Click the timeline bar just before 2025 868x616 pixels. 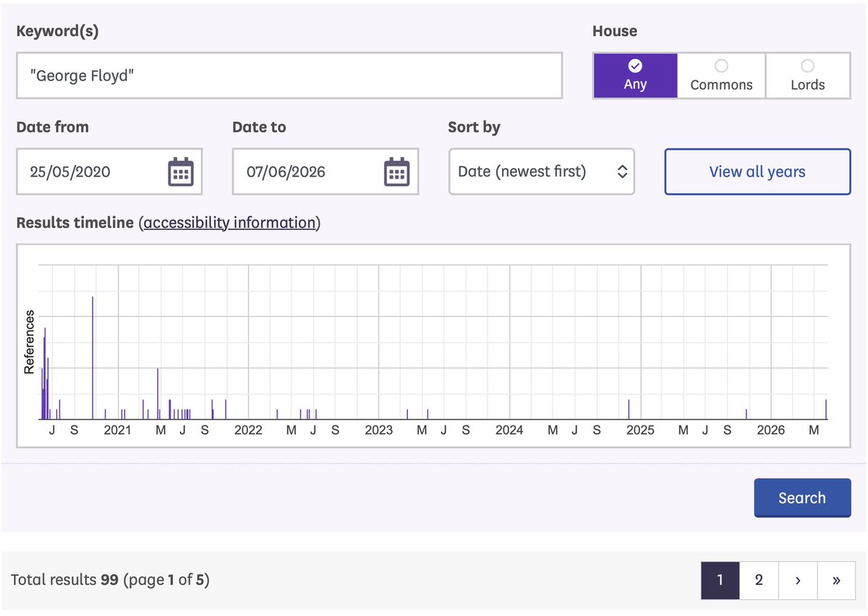pyautogui.click(x=629, y=410)
